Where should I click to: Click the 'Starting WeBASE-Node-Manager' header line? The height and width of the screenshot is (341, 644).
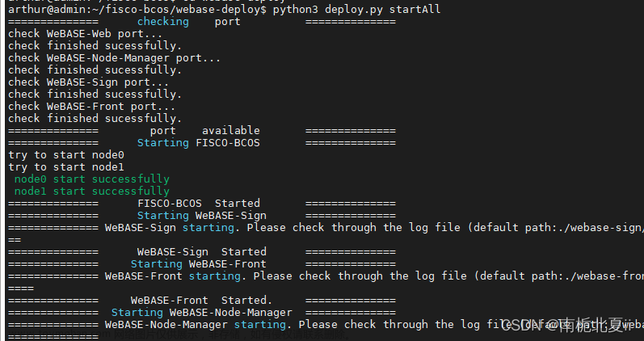(x=202, y=312)
